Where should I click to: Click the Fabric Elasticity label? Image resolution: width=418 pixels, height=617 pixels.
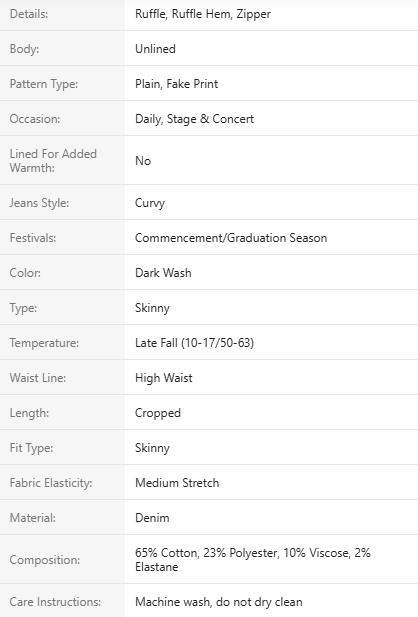point(51,483)
